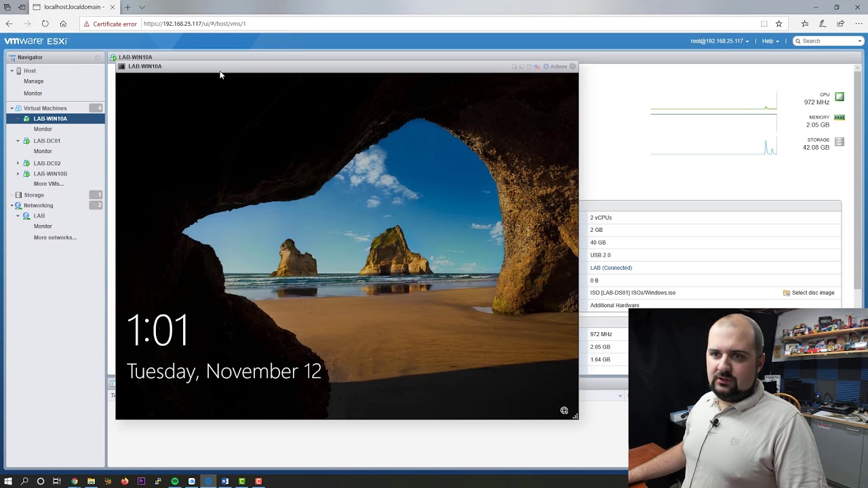Open Spotify from the taskbar

175,481
